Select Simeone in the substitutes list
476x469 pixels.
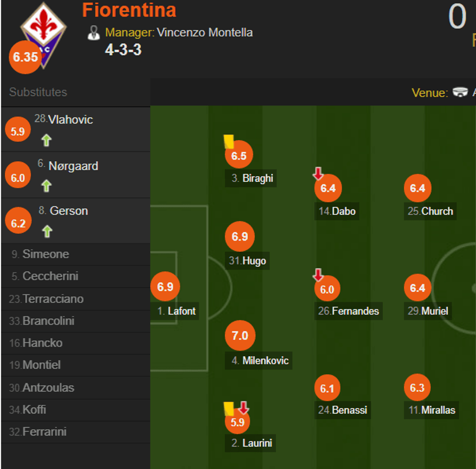point(46,254)
